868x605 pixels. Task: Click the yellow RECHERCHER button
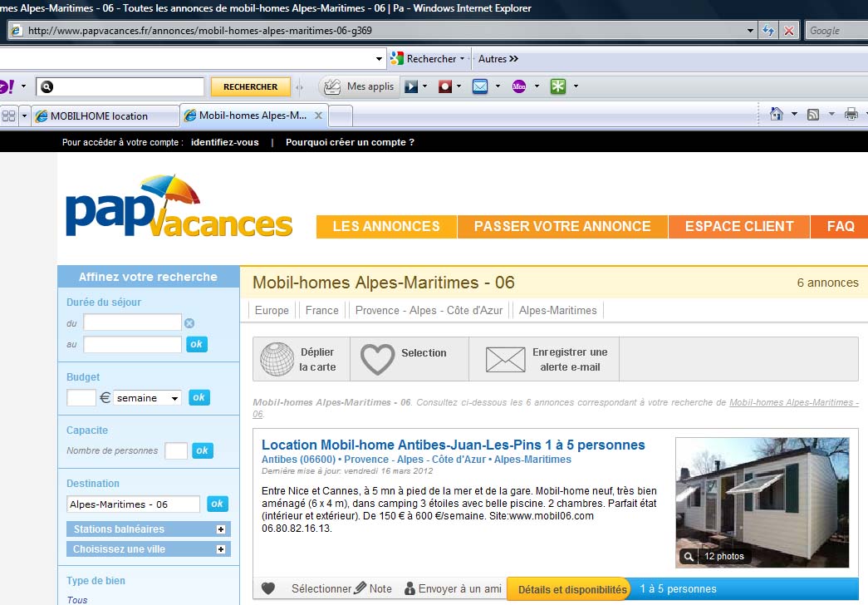[251, 86]
